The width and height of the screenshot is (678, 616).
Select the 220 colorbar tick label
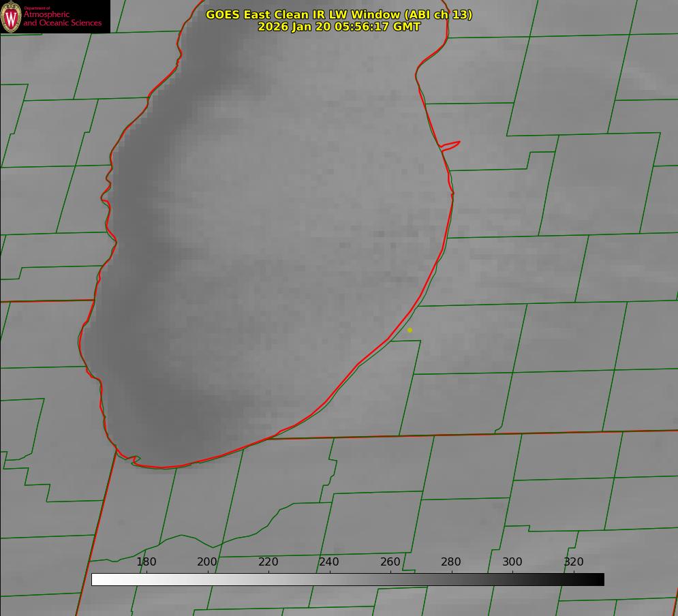tap(268, 562)
